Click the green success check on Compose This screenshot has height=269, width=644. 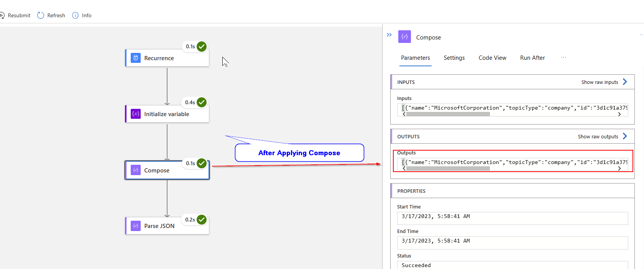(x=202, y=163)
